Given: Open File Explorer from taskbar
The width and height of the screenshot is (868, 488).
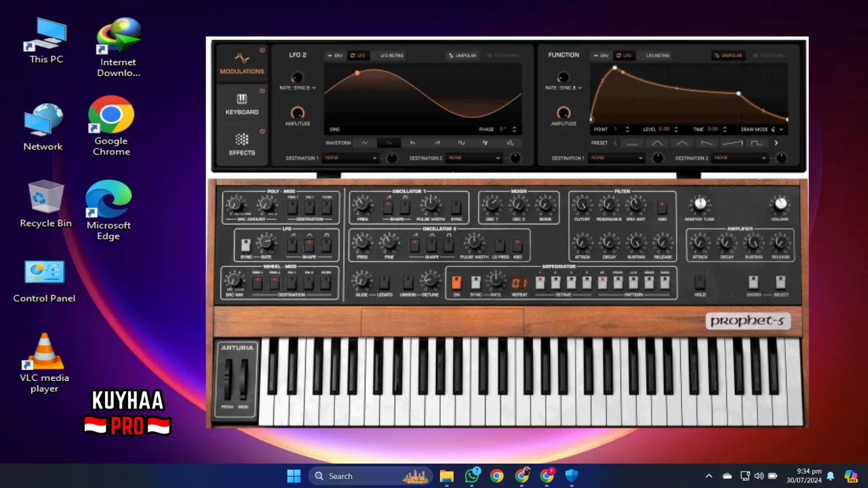Looking at the screenshot, I should [x=446, y=476].
